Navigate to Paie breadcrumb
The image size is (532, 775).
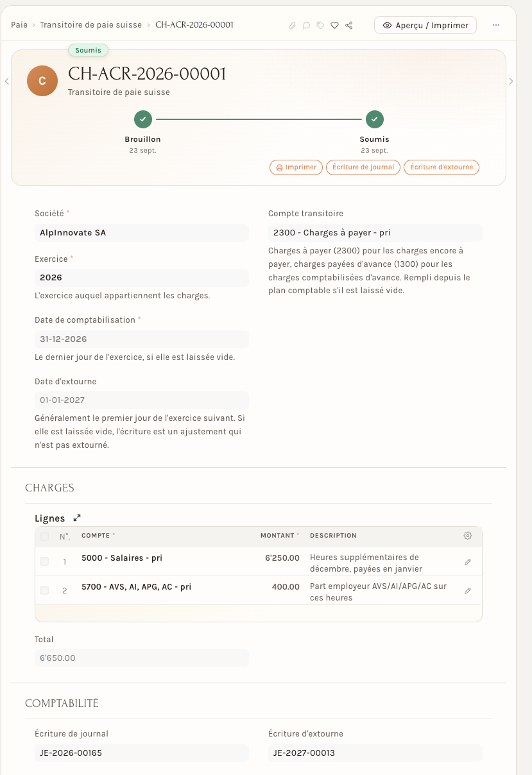(x=19, y=25)
